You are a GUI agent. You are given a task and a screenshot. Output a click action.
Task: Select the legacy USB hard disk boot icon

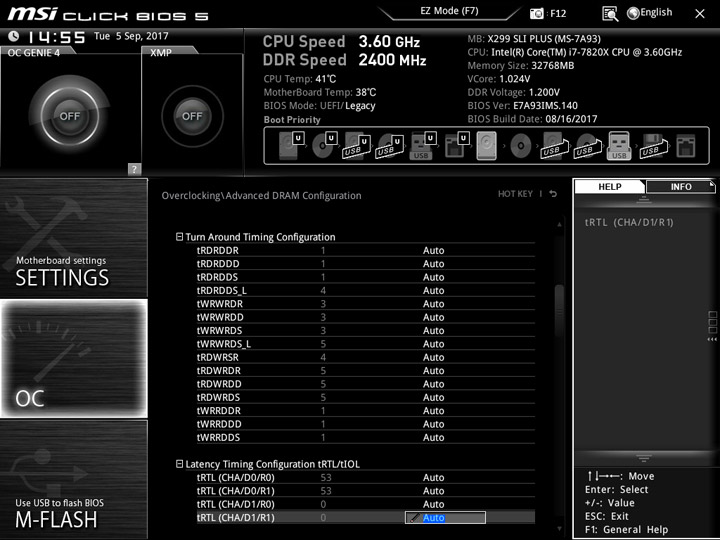coord(554,146)
